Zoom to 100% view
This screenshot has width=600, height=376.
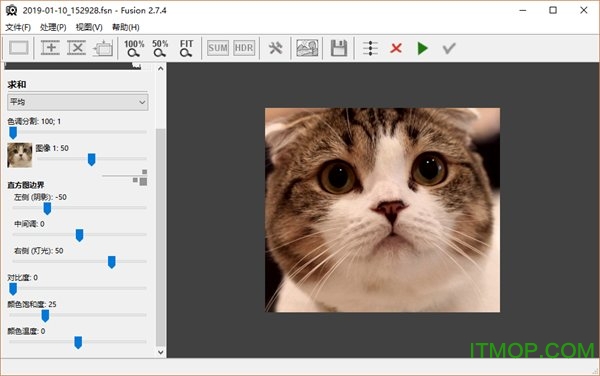(x=134, y=48)
